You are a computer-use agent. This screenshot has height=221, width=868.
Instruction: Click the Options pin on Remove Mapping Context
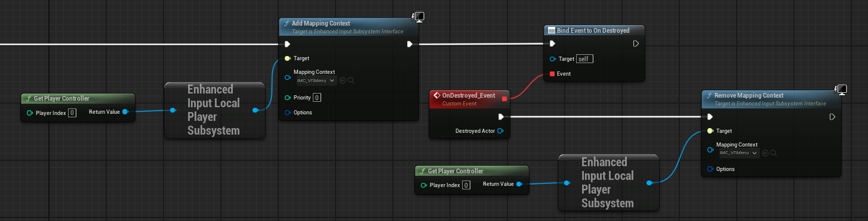point(710,169)
